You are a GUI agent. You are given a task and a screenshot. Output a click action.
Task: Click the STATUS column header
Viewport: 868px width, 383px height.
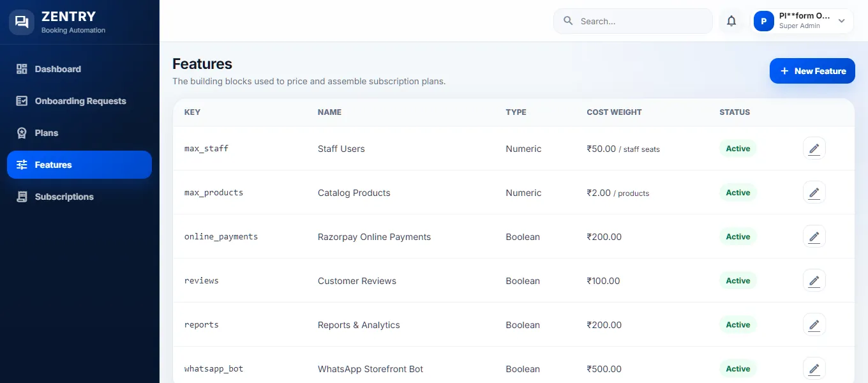click(735, 112)
